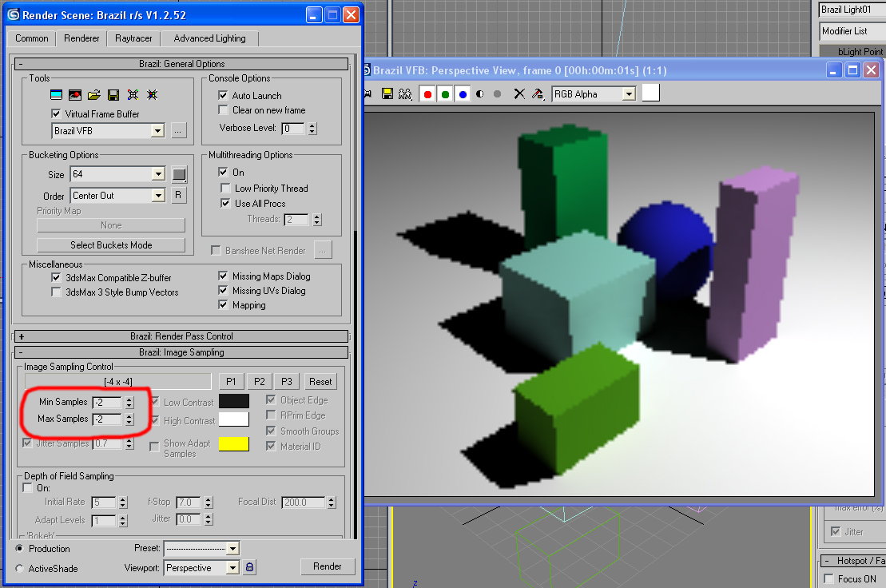
Task: Open the RGB Alpha channel dropdown
Action: (x=629, y=94)
